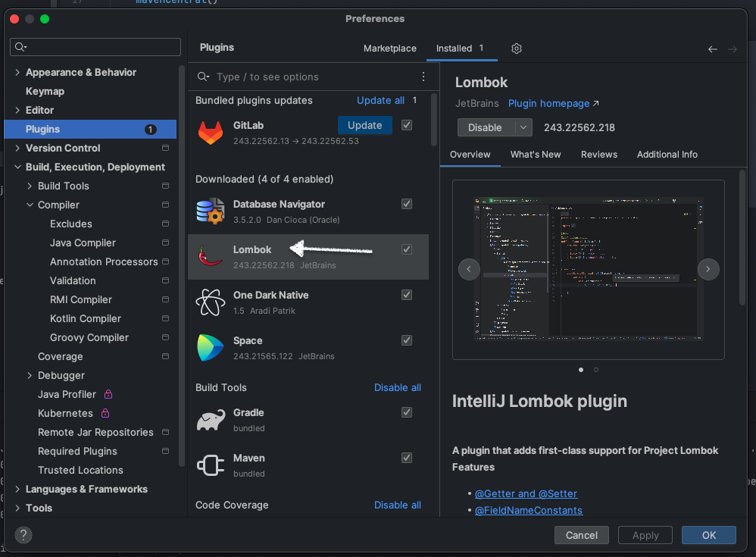Click project-level icon next to Java Compiler

pos(165,243)
